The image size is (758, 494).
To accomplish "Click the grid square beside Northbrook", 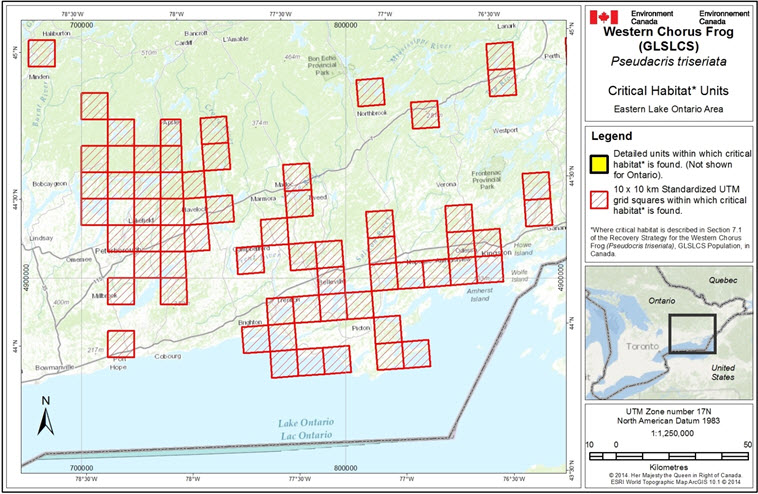I will click(x=371, y=92).
